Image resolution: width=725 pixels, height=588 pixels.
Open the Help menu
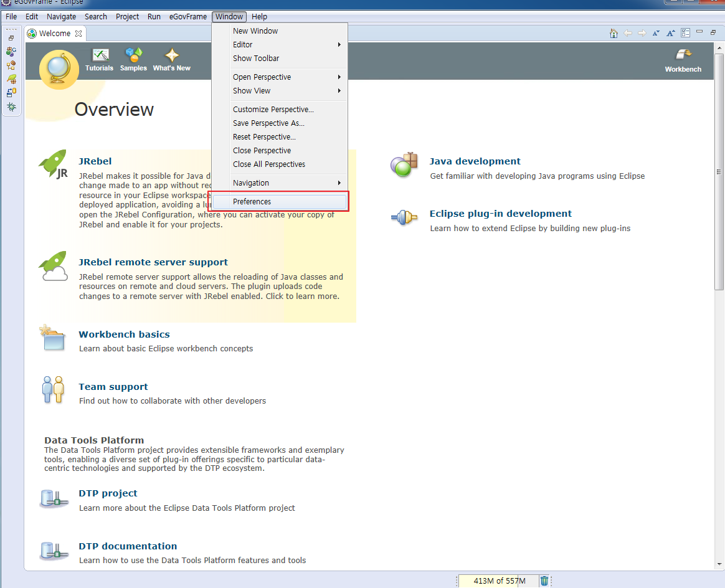(259, 17)
